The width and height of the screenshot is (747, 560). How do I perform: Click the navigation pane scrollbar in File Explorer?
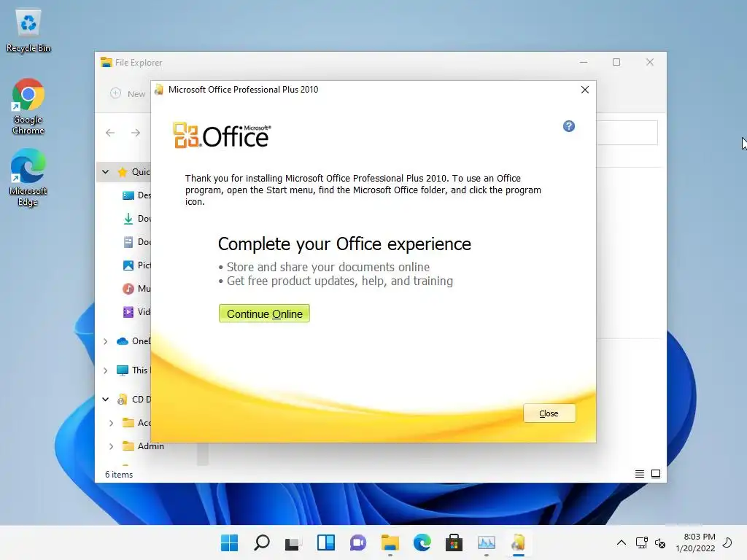203,454
